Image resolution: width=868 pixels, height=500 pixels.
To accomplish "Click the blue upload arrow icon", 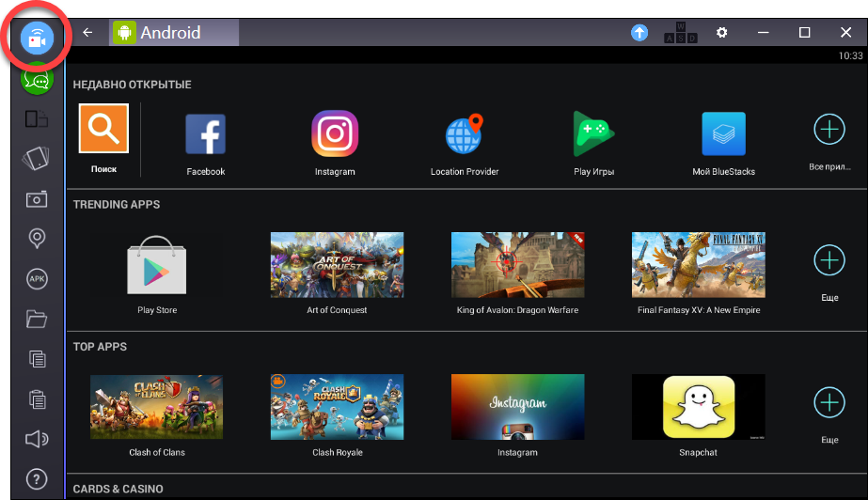I will (639, 33).
